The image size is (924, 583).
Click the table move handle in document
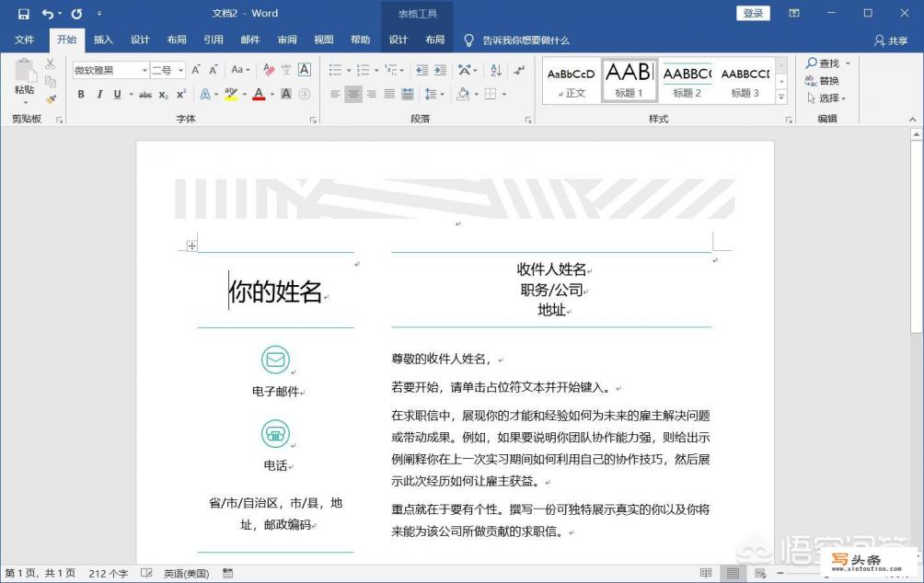[x=192, y=246]
